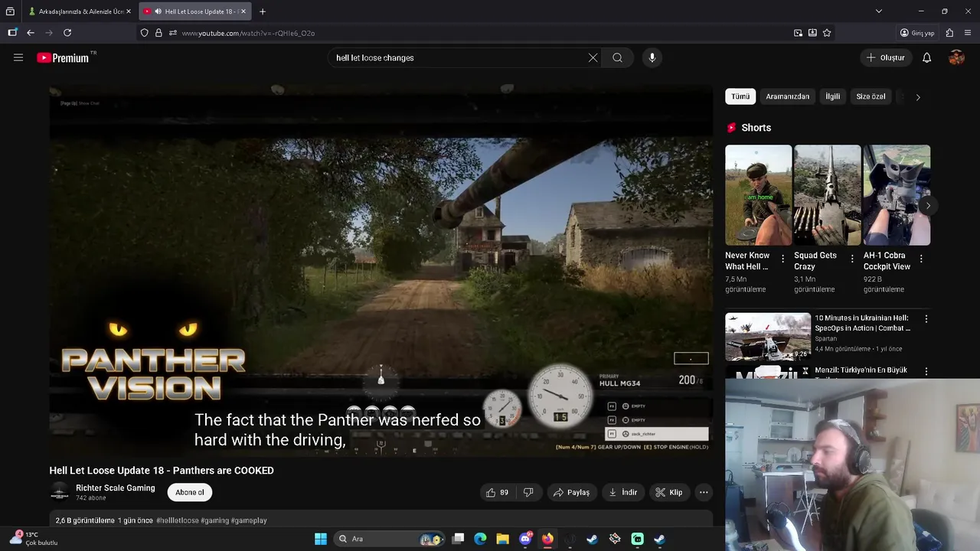Like the video with 89 likes
Screen dimensions: 980x551
pyautogui.click(x=497, y=492)
